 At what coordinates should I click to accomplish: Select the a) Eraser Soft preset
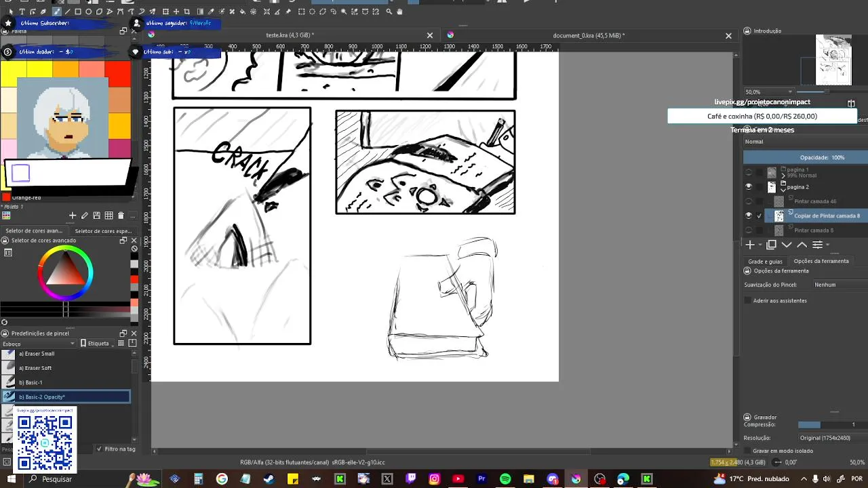coord(66,368)
